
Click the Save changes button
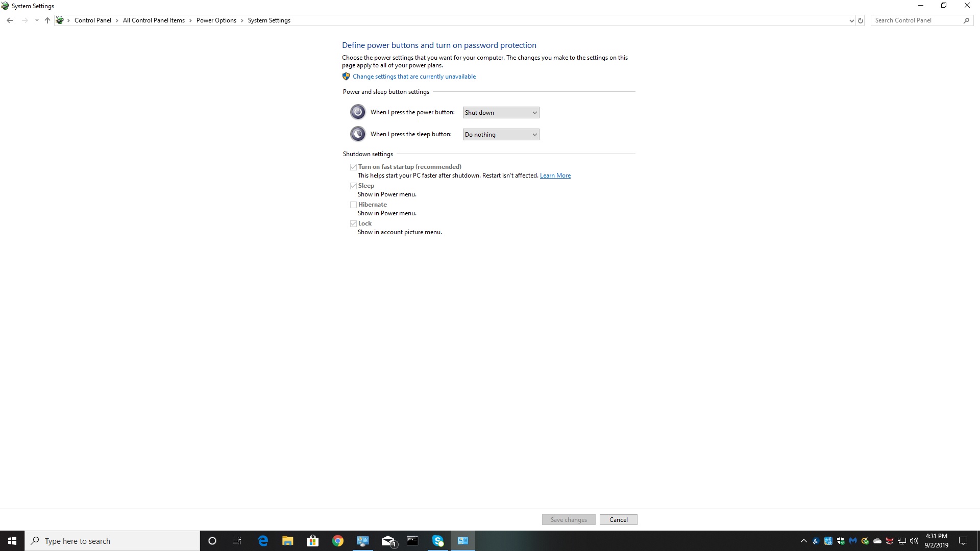(568, 519)
